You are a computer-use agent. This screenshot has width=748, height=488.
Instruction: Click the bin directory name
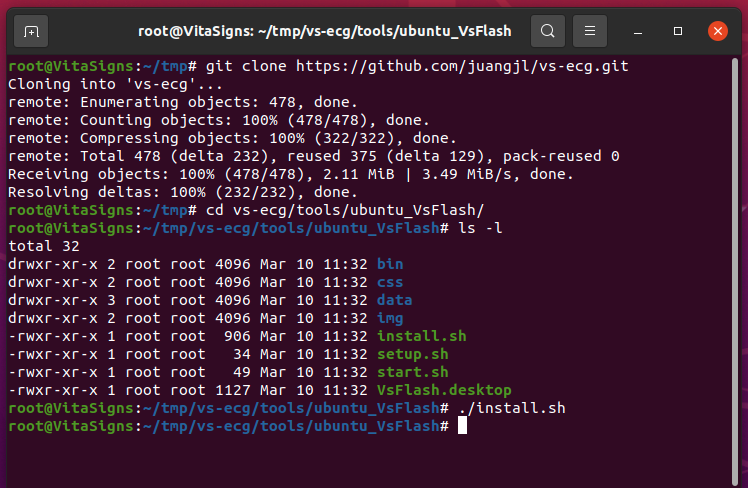[390, 264]
